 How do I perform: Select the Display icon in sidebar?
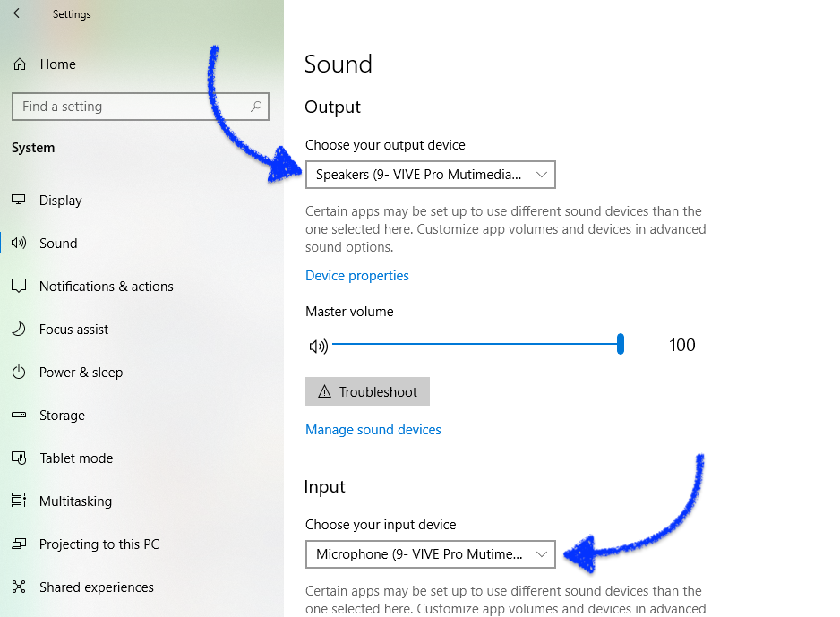pyautogui.click(x=20, y=200)
